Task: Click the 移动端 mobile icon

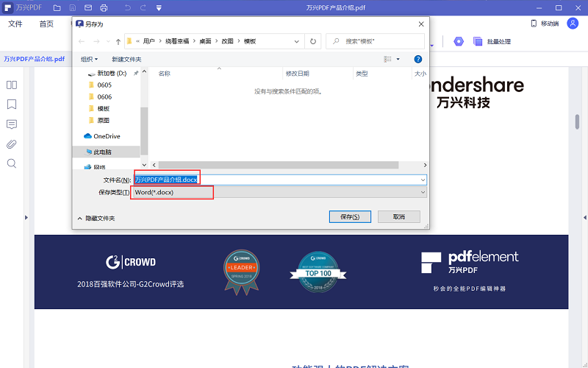Action: pyautogui.click(x=534, y=24)
